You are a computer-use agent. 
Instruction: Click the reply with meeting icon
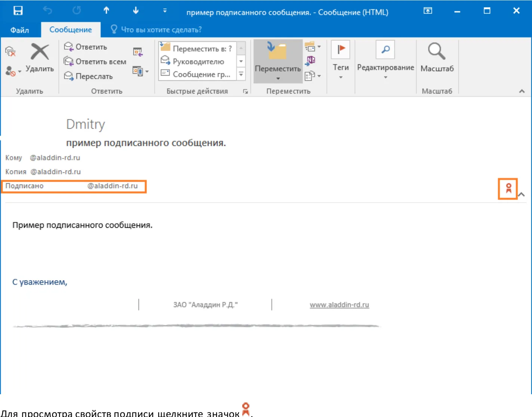pos(138,52)
